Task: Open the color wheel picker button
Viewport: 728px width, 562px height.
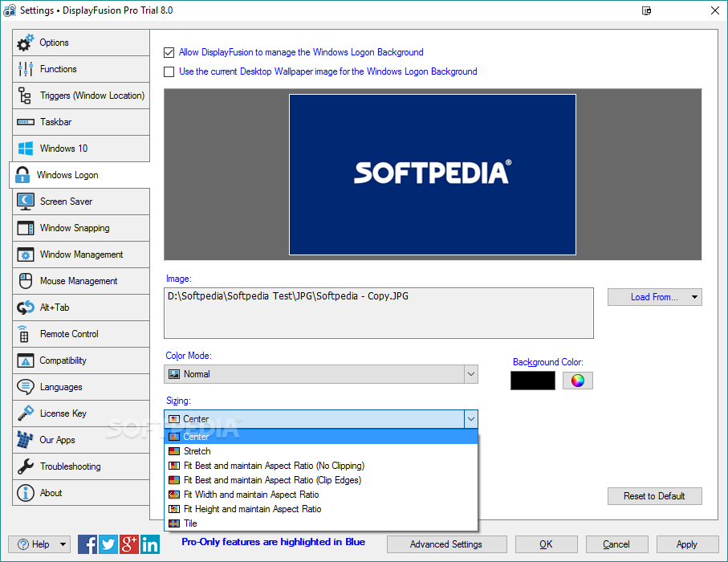Action: coord(578,381)
